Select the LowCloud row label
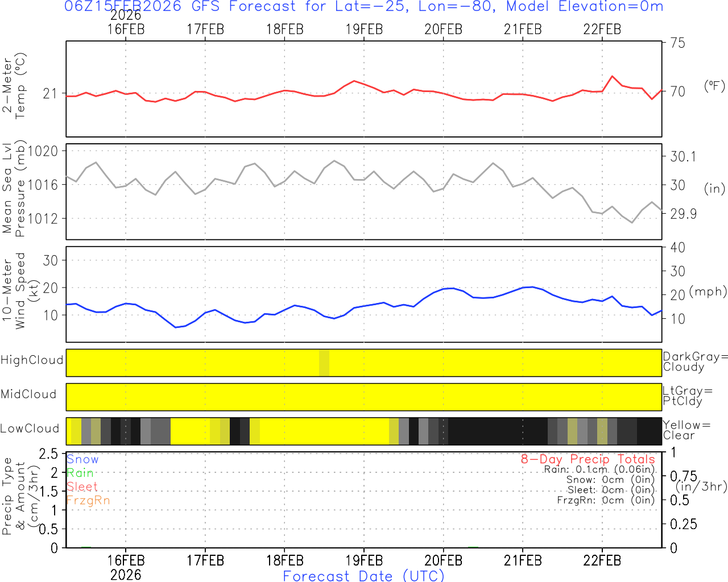 (30, 429)
